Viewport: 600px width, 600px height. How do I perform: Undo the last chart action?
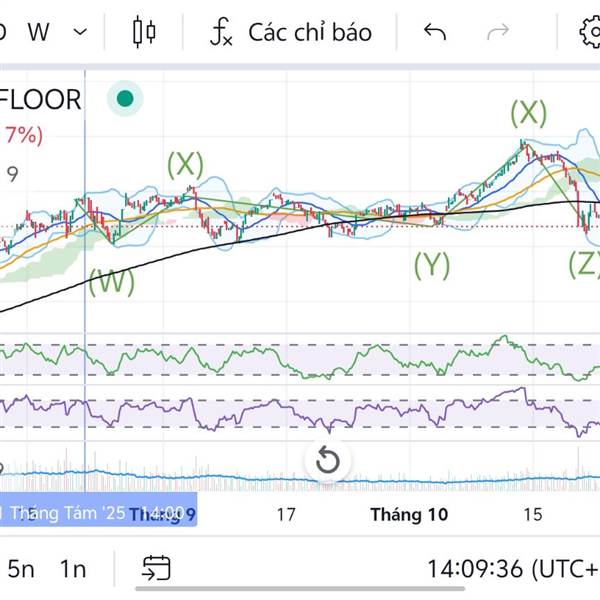(435, 32)
